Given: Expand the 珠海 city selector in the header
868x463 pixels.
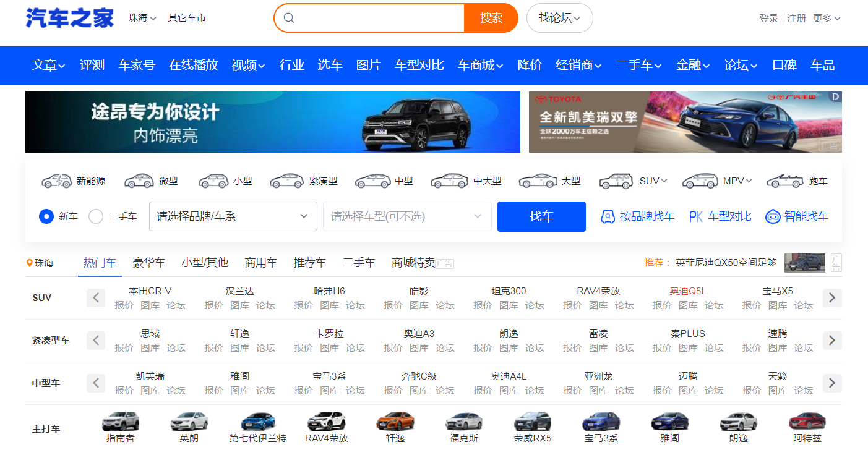Looking at the screenshot, I should pos(142,18).
